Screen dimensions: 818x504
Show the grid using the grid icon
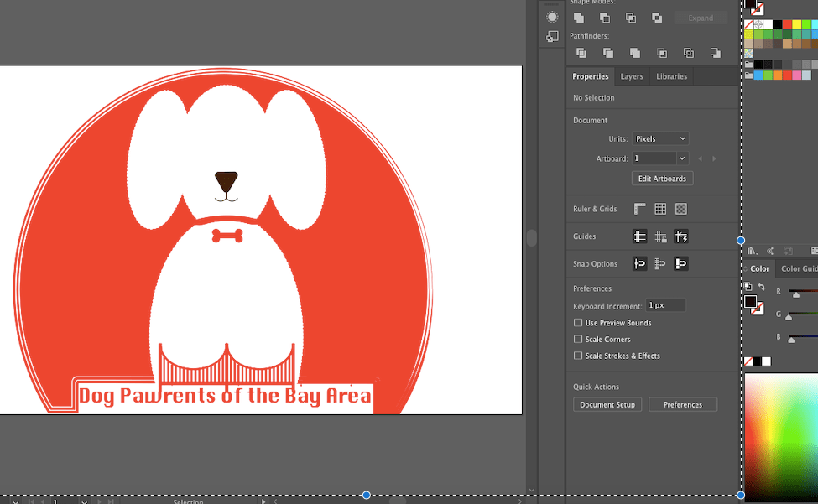(660, 209)
